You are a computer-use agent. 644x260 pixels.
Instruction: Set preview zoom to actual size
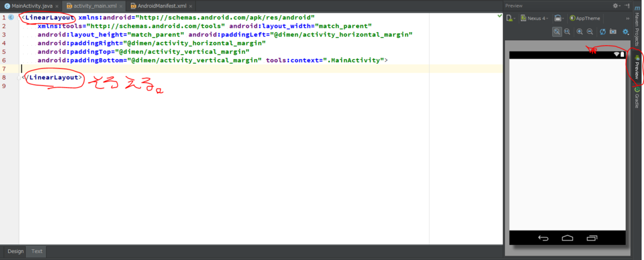pos(567,31)
